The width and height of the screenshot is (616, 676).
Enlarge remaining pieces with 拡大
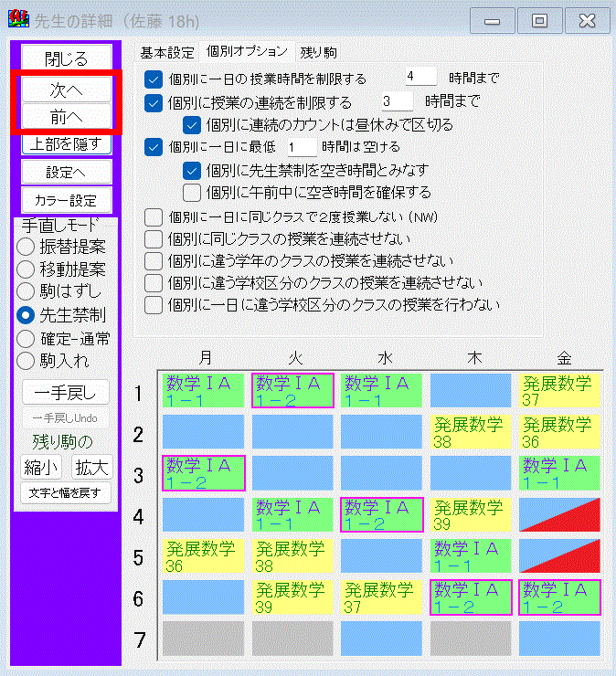(x=91, y=467)
